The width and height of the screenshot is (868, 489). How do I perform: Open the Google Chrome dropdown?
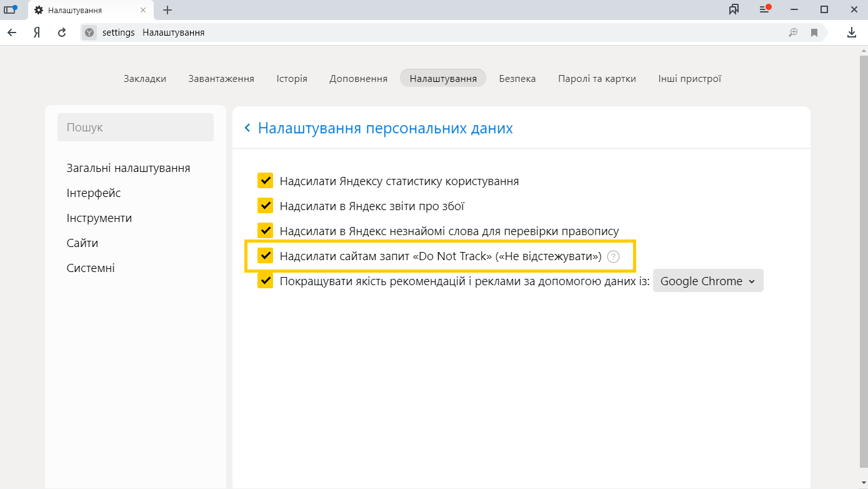tap(708, 281)
